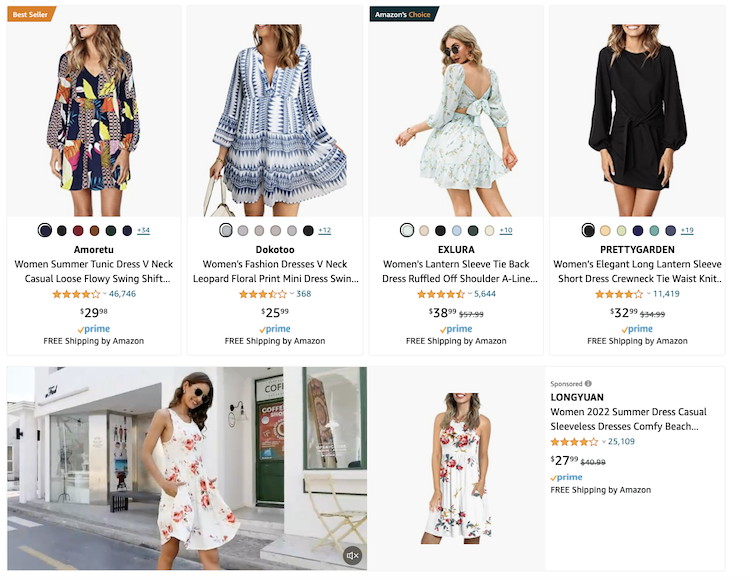Show +19 more colors for PRETTYGARDEN dress
Screen dimensions: 750x580
(x=687, y=230)
